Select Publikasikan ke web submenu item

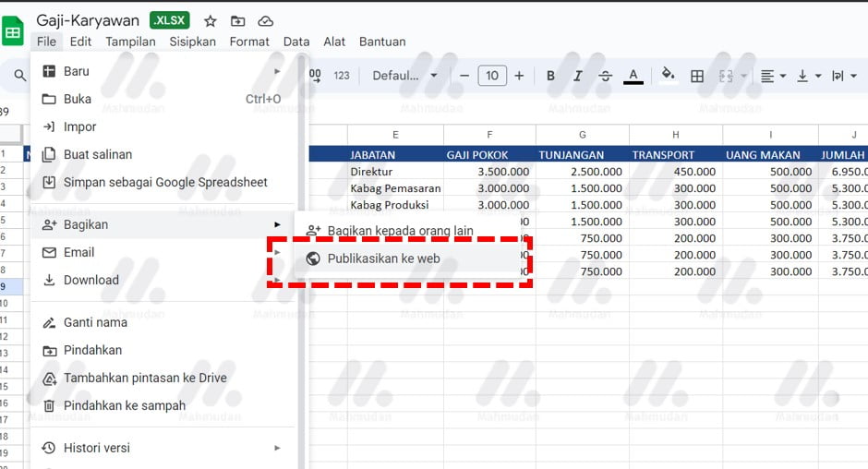[x=383, y=259]
